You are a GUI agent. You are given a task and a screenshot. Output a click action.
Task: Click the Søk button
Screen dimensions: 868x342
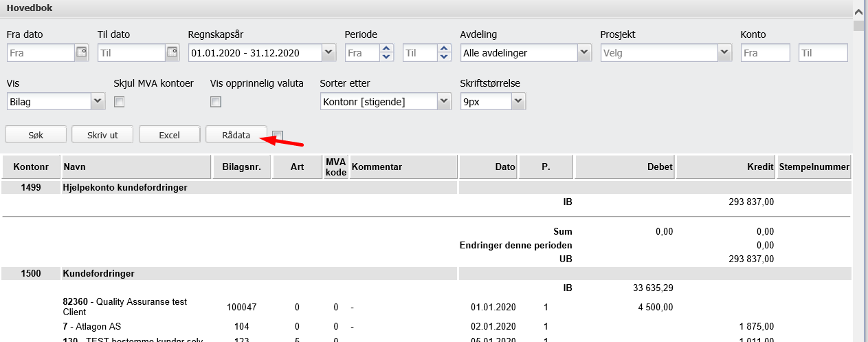36,135
